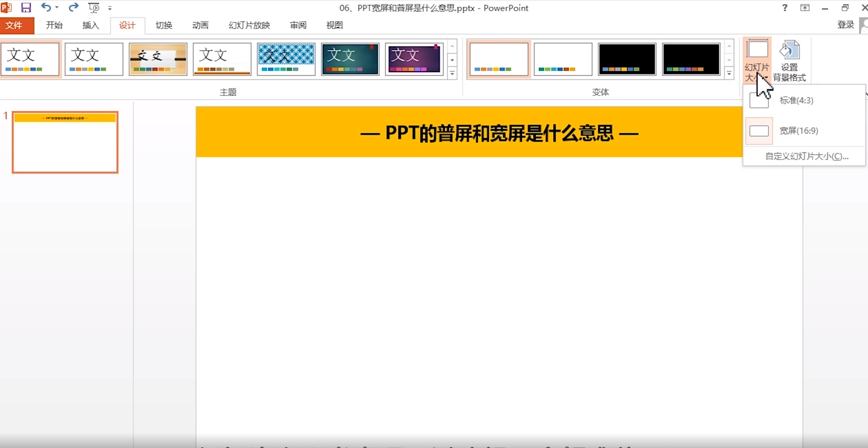Choose 标准(4:3) slide size option
868x448 pixels.
pos(804,101)
